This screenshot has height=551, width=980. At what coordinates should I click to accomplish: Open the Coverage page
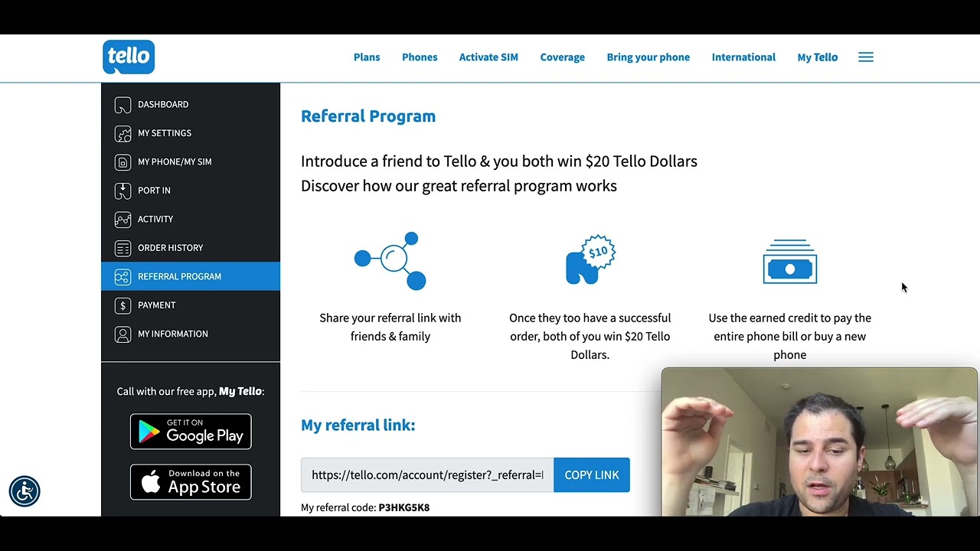[x=563, y=57]
